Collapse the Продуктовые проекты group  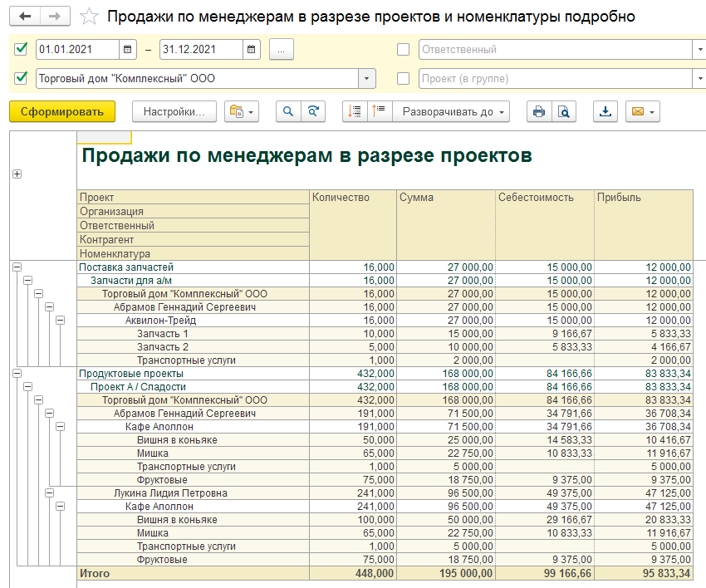tap(17, 374)
